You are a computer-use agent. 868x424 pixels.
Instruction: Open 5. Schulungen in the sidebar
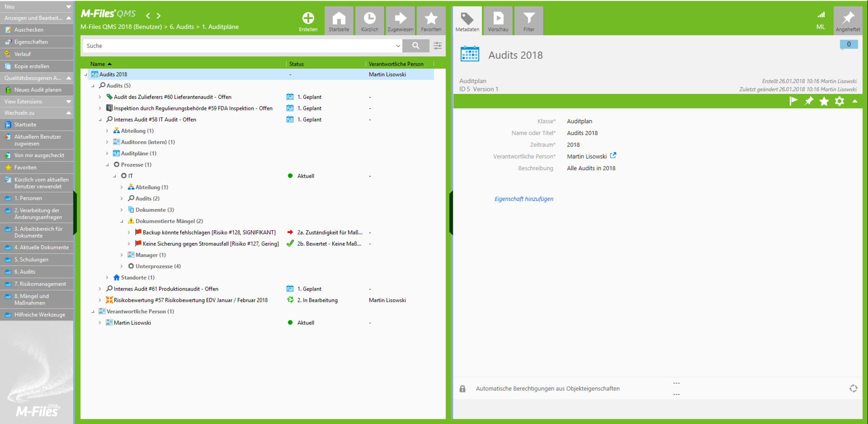tap(37, 260)
